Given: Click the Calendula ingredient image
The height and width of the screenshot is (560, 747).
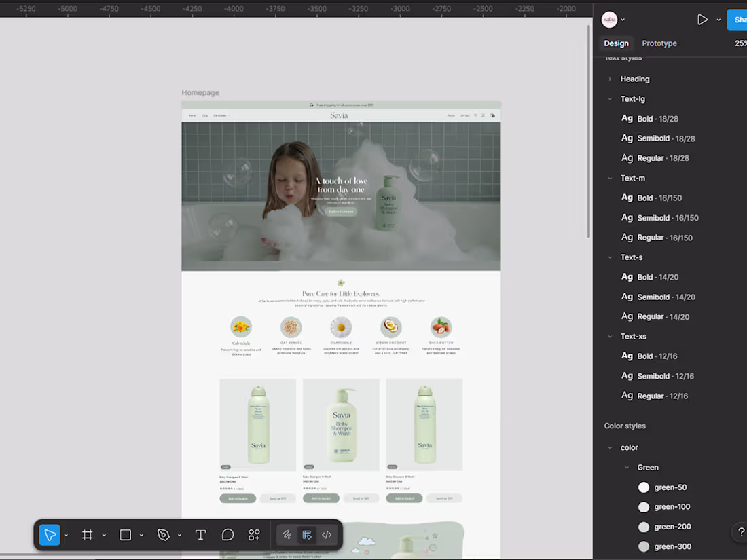Looking at the screenshot, I should (x=240, y=326).
